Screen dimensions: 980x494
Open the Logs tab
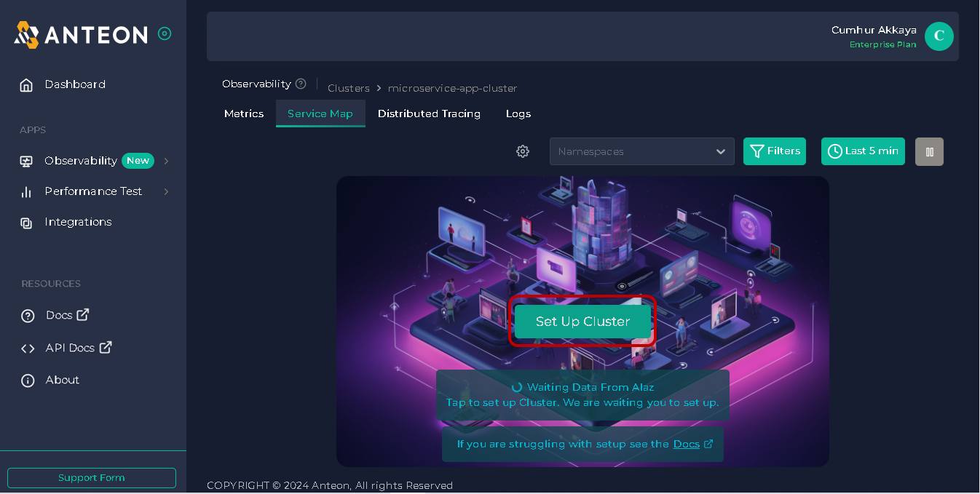pyautogui.click(x=518, y=113)
